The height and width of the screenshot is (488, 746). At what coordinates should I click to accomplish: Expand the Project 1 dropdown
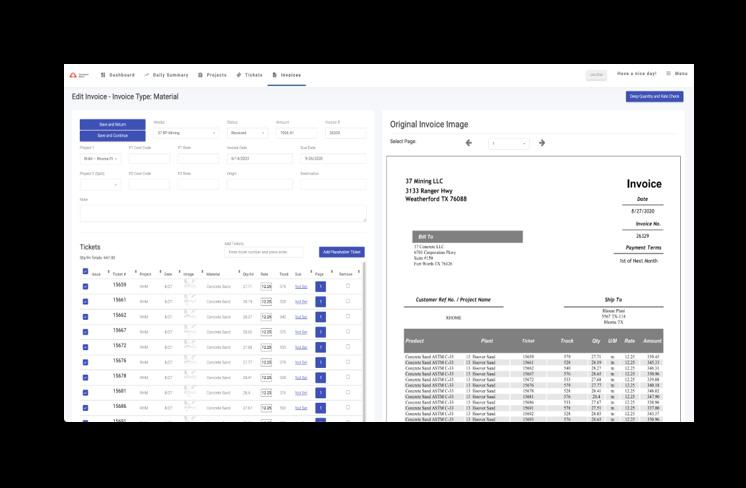[x=100, y=158]
